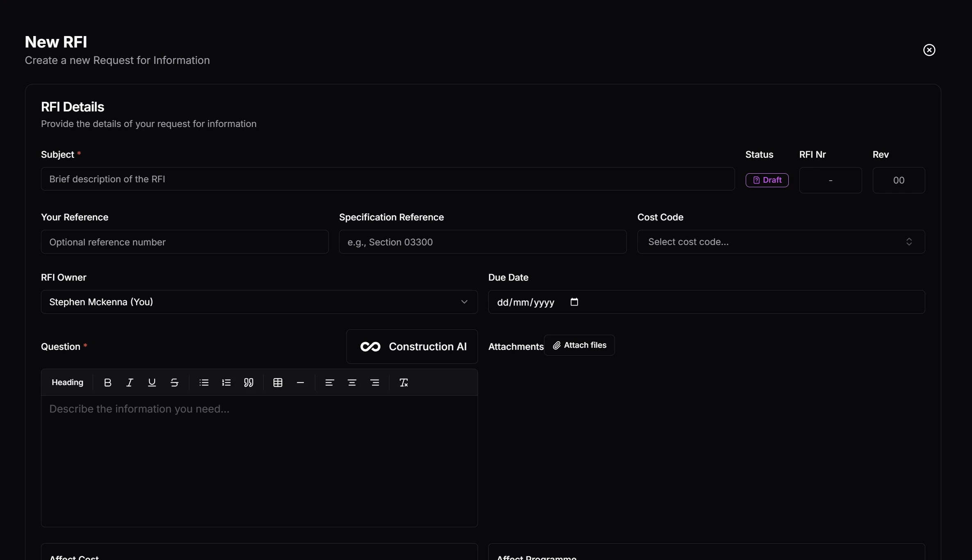Viewport: 972px width, 560px height.
Task: Launch Construction AI assistant
Action: 412,346
